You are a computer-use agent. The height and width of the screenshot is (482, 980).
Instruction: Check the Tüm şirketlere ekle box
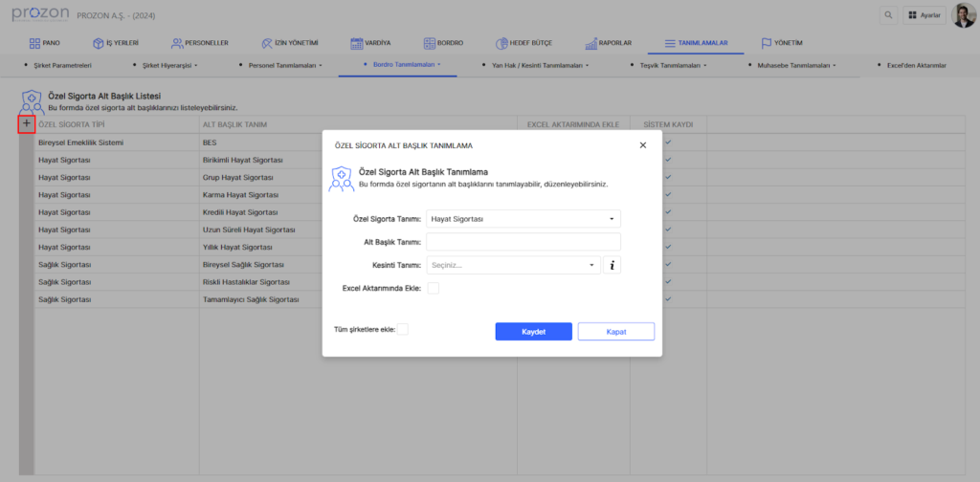point(402,329)
